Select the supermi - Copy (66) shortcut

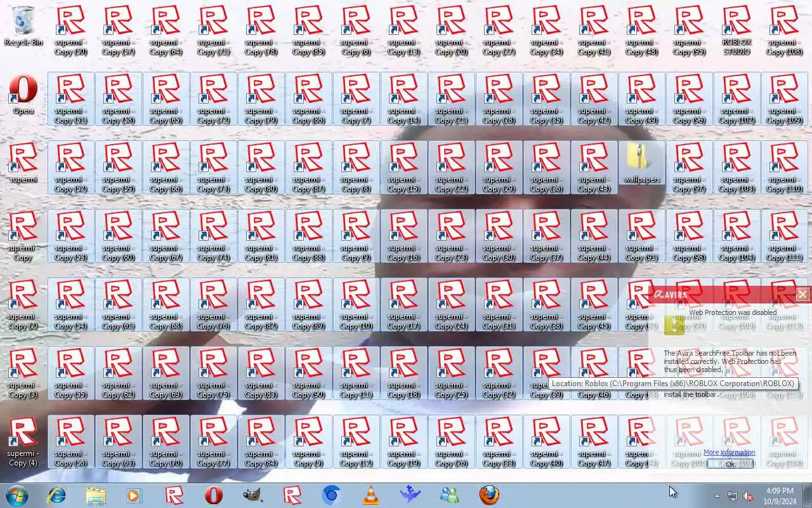[x=166, y=167]
